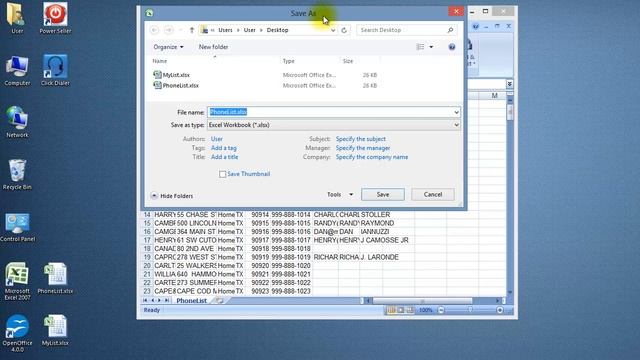The height and width of the screenshot is (360, 640).
Task: Switch to Normal view in status bar
Action: tap(391, 310)
